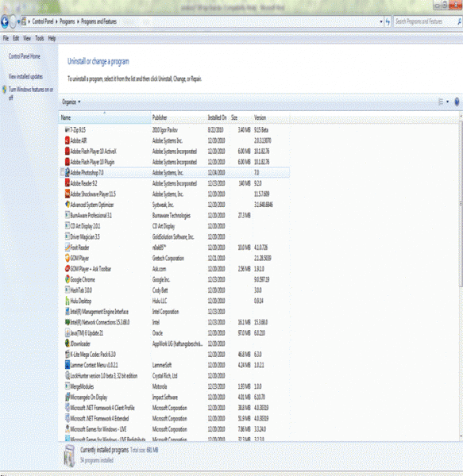The image size is (463, 476).
Task: Click the Hulu Desktop icon
Action: (x=68, y=301)
